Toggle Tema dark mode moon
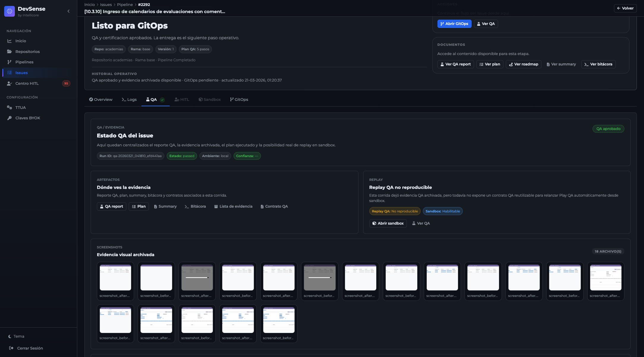The width and height of the screenshot is (644, 357). coord(10,336)
